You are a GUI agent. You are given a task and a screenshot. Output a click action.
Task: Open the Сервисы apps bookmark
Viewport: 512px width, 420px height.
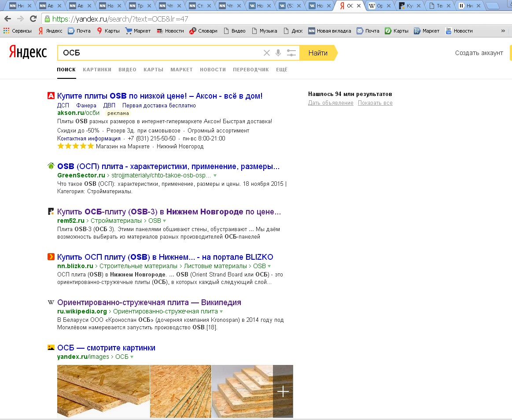[18, 31]
